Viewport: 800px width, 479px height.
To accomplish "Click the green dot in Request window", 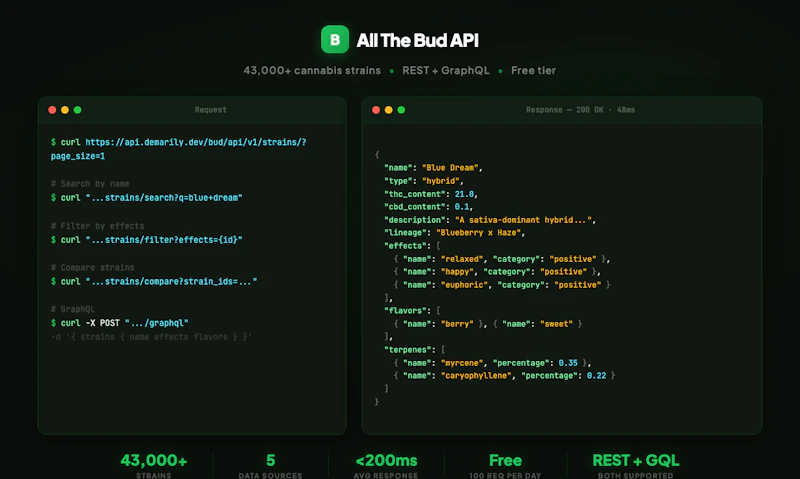I will point(78,110).
